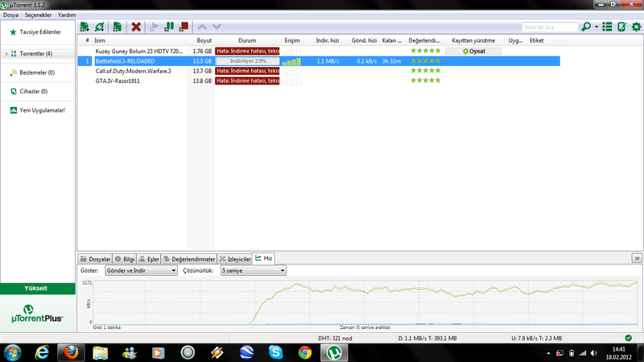Viewport: 644px width, 362px height.
Task: Collapse the detail pane with chevron button
Action: pos(637,258)
